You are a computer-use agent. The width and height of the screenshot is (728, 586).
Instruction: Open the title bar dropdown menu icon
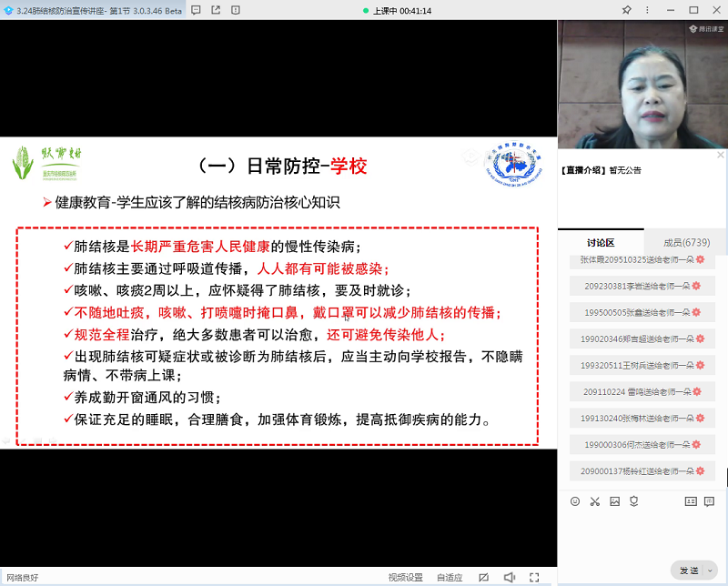(649, 10)
